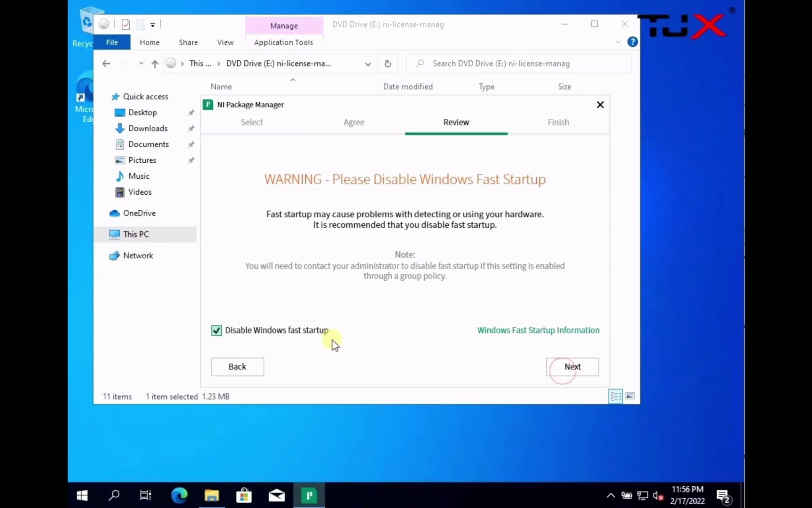
Task: Switch to the View ribbon tab
Action: tap(226, 42)
